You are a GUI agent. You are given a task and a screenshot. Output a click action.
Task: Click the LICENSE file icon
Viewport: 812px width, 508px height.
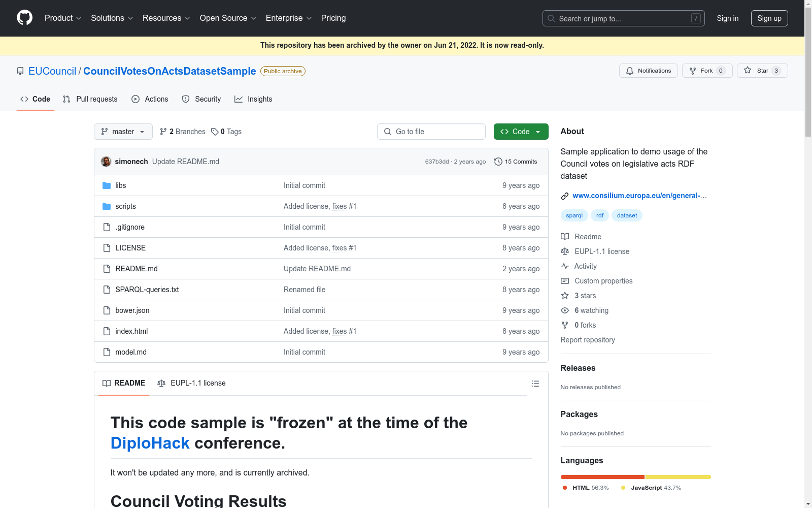(107, 248)
